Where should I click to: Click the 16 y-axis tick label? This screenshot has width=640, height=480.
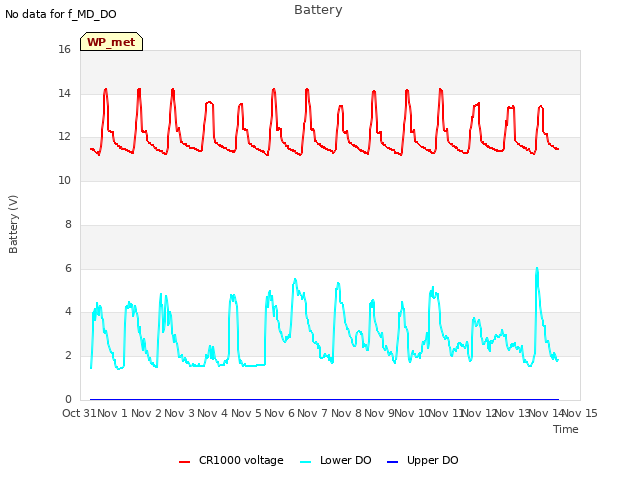64,50
